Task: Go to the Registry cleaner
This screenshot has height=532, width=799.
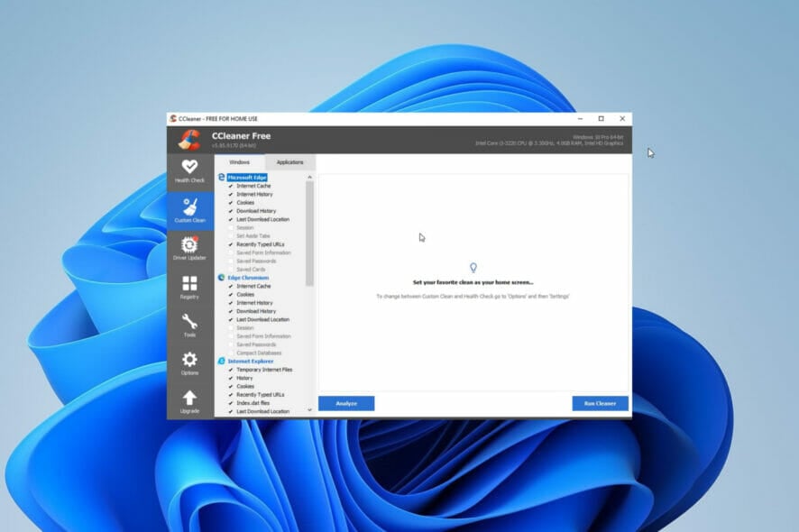Action: [189, 288]
